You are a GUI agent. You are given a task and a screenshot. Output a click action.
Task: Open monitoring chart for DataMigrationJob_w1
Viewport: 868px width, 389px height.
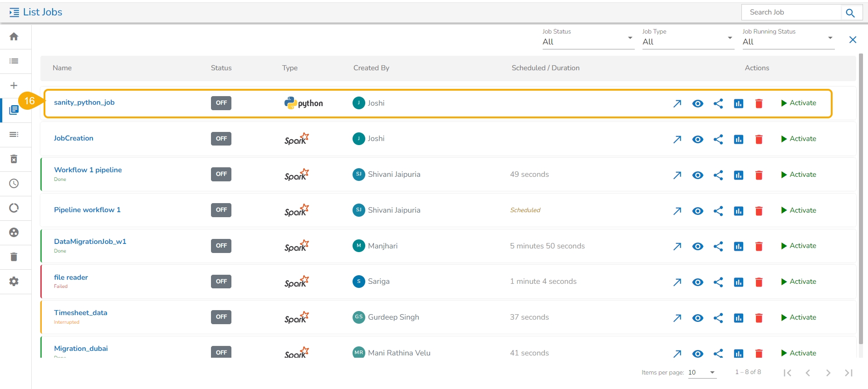(739, 246)
